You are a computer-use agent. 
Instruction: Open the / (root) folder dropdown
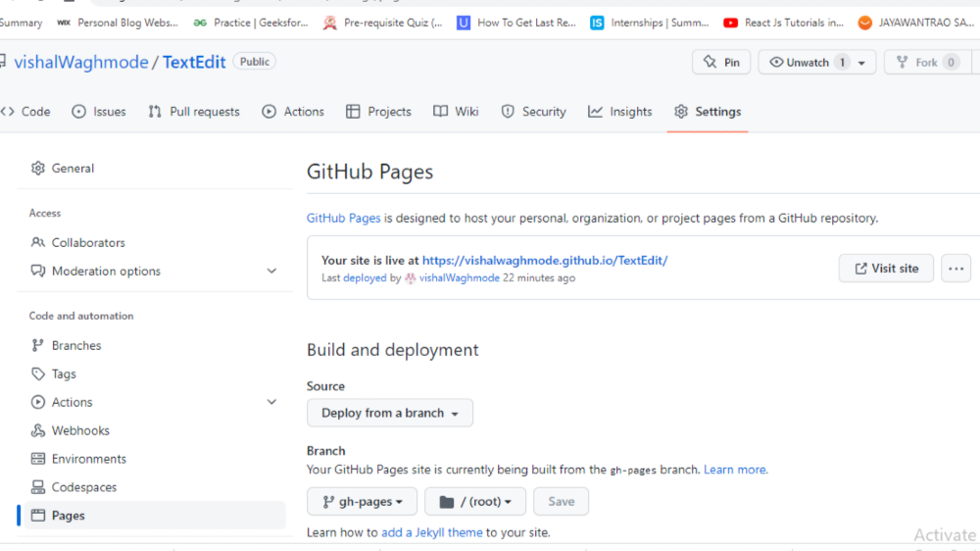pyautogui.click(x=475, y=502)
